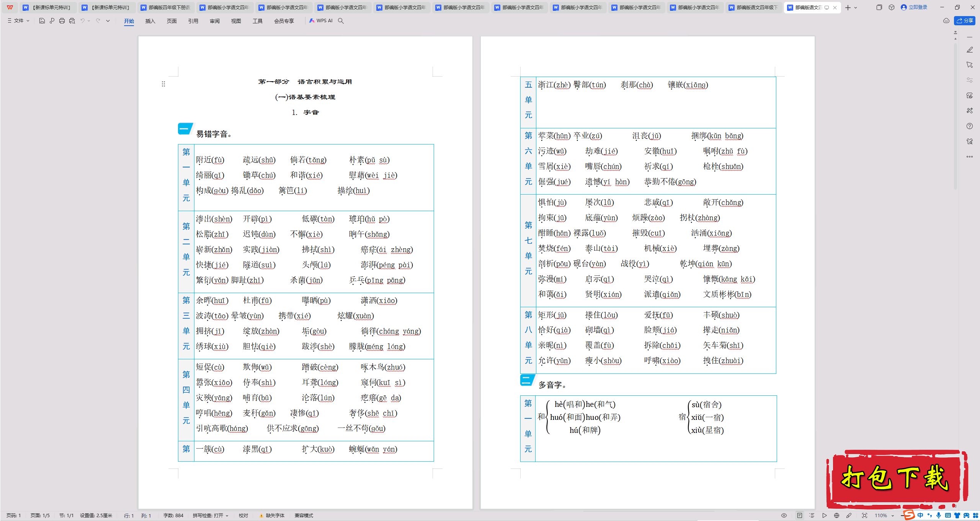The image size is (980, 521).
Task: Click 兼容模式 in status bar
Action: (304, 516)
